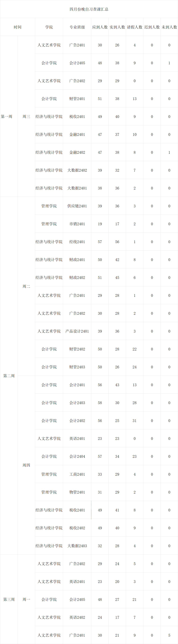
Task: Click the 应到人数 column header
Action: pos(100,27)
